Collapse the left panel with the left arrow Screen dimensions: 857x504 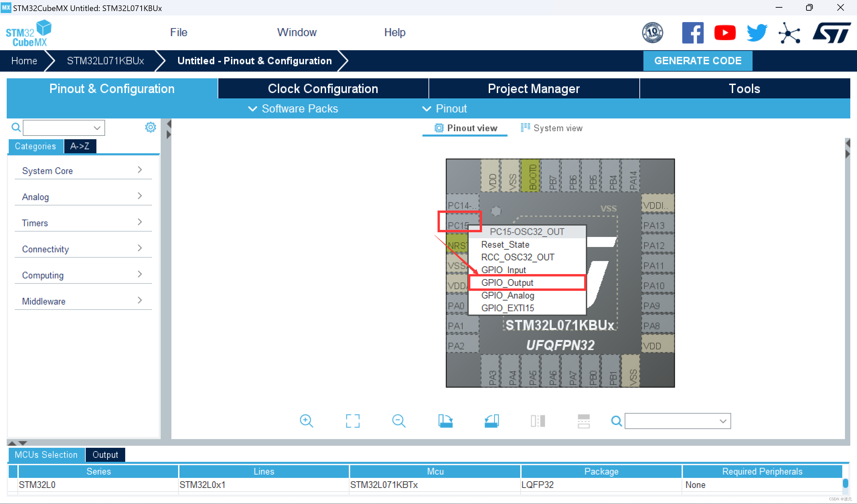tap(169, 124)
